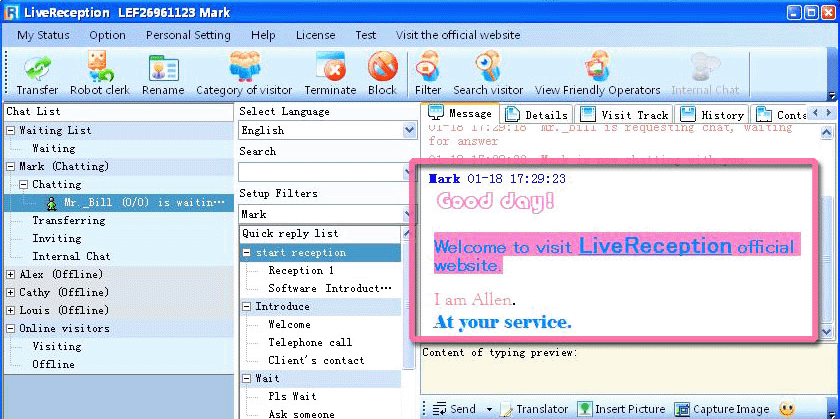This screenshot has width=840, height=419.
Task: Collapse the Wait quick reply group
Action: tap(246, 378)
